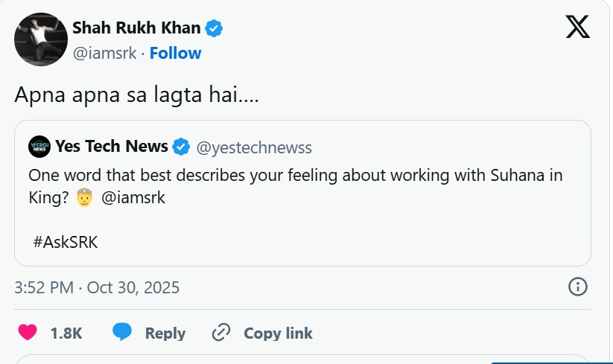
Task: Open Shah Rukh Khan's profile picture
Action: point(41,39)
